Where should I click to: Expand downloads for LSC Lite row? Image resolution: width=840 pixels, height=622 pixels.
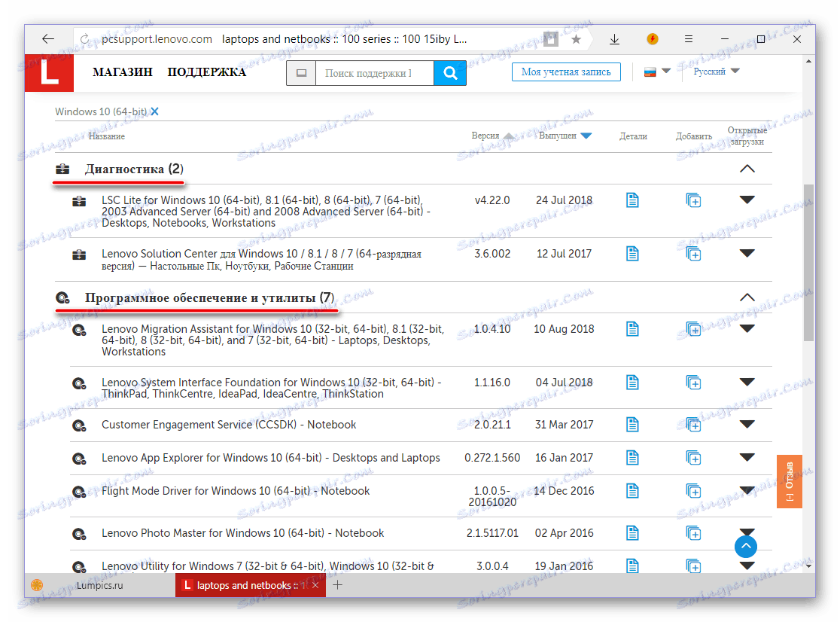(x=747, y=200)
